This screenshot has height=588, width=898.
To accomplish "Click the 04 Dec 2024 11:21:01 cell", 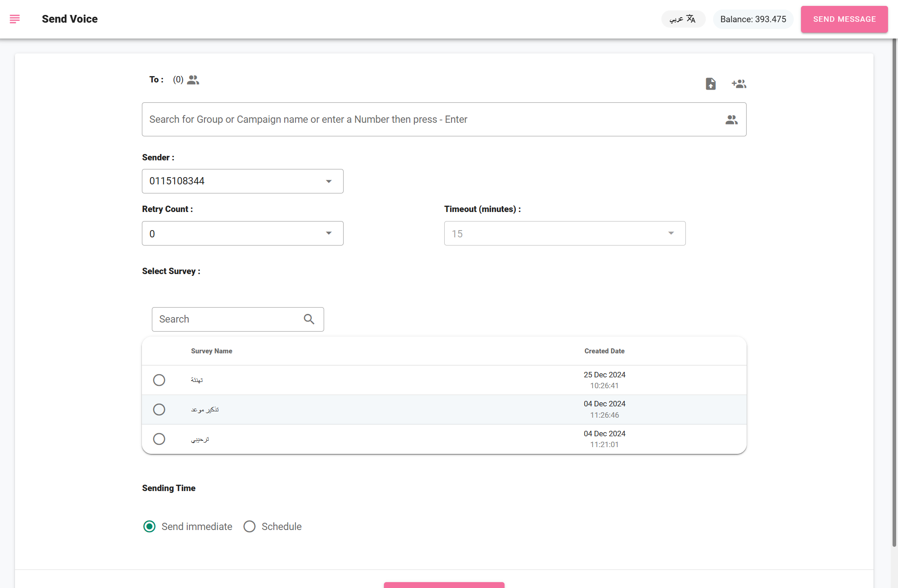I will pos(604,439).
